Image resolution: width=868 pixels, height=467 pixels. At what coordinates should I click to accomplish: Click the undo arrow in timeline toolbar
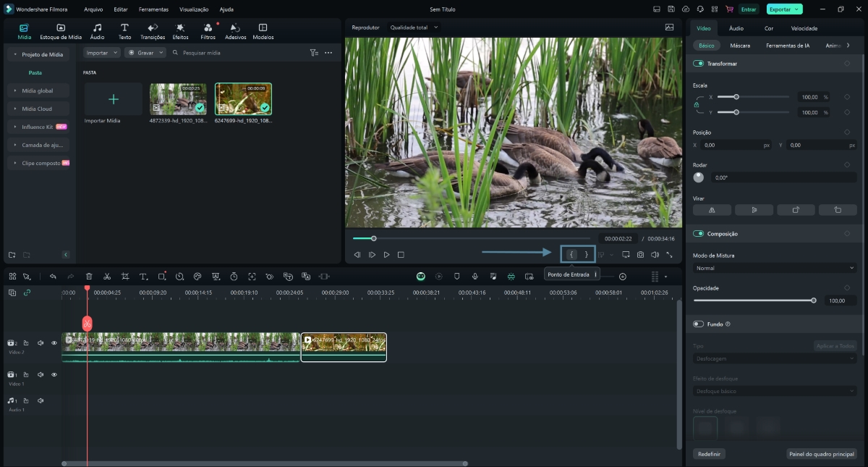53,277
